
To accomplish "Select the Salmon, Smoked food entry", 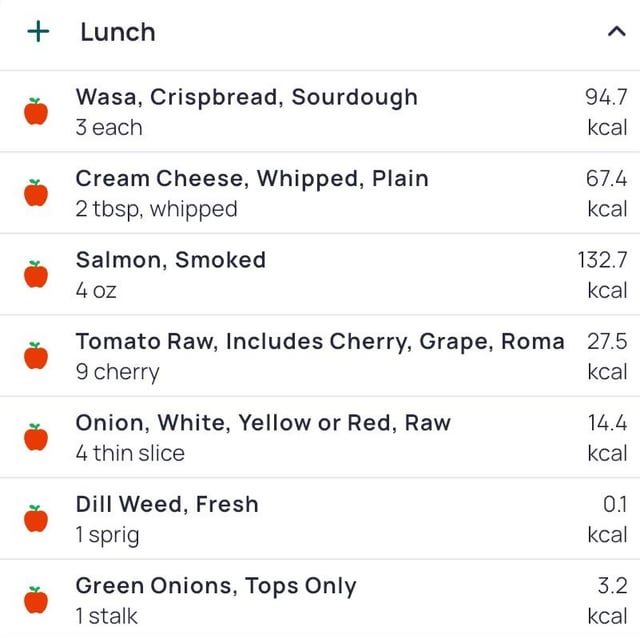I will coord(170,261).
